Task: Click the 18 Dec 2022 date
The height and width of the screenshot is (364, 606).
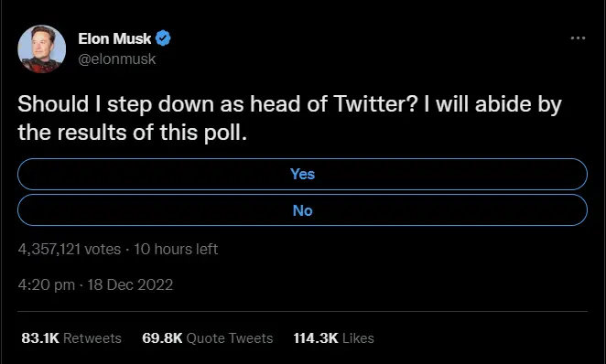Action: pyautogui.click(x=130, y=284)
